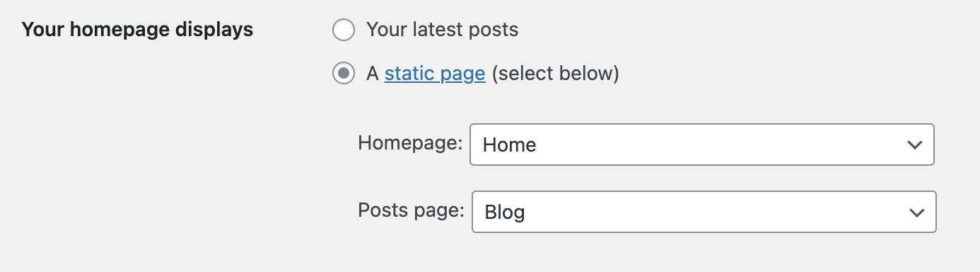This screenshot has height=272, width=980.
Task: Click the empty circle beside latest posts
Action: tap(344, 30)
